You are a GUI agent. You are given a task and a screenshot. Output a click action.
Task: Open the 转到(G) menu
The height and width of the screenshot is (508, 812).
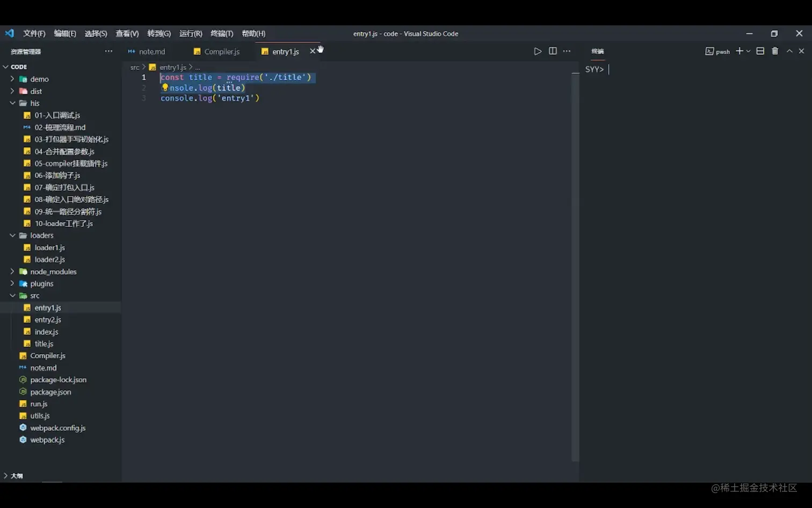point(159,33)
